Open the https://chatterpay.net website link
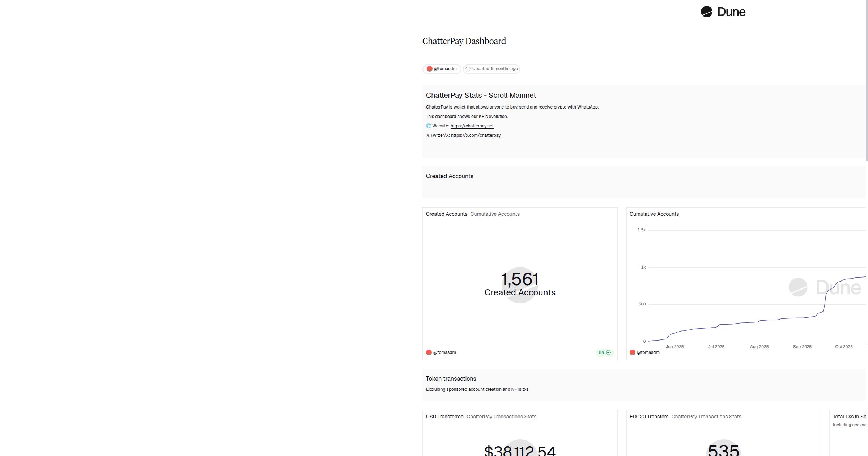Viewport: 868px width, 456px height. (472, 126)
